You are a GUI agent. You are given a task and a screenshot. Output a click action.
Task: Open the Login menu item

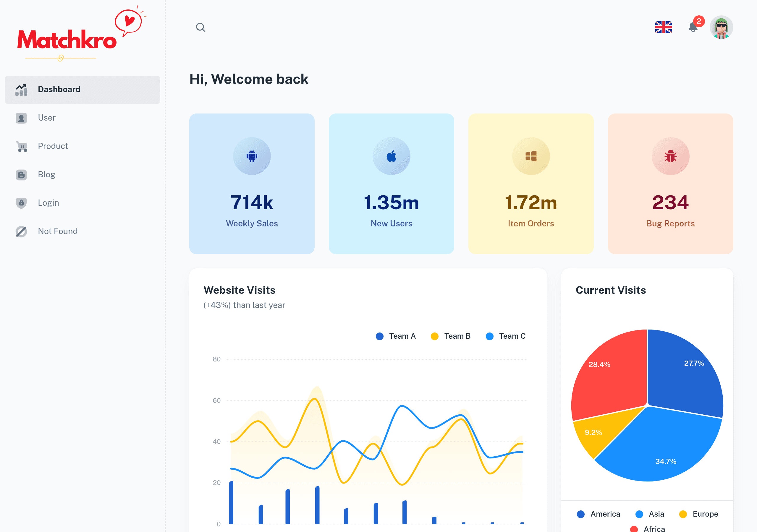(83, 203)
